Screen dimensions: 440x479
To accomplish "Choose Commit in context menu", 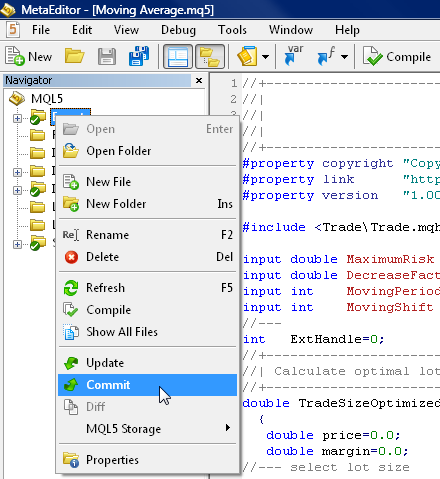I will pos(147,385).
